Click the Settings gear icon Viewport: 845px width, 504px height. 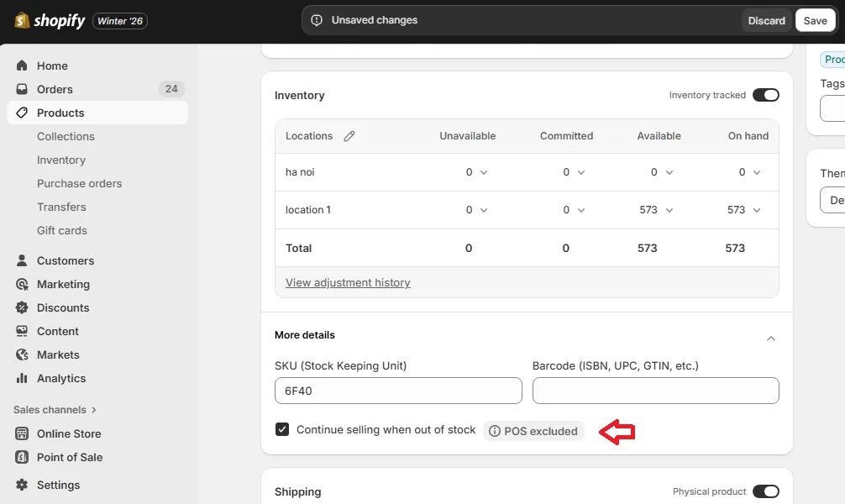point(22,485)
